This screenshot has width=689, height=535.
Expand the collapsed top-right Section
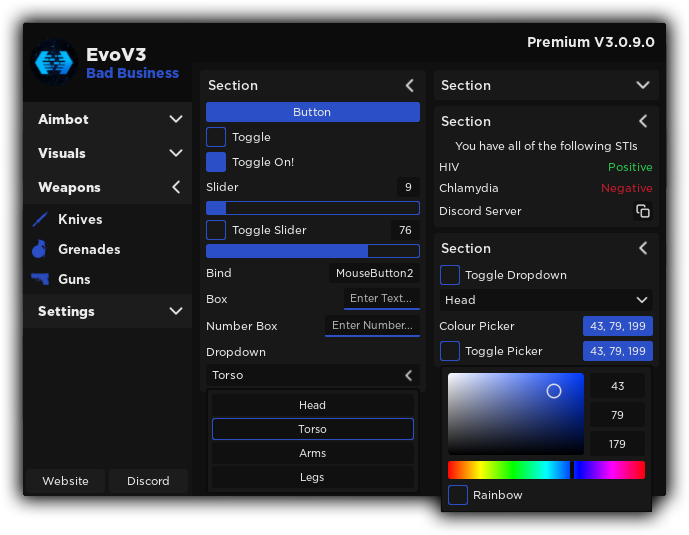click(643, 85)
